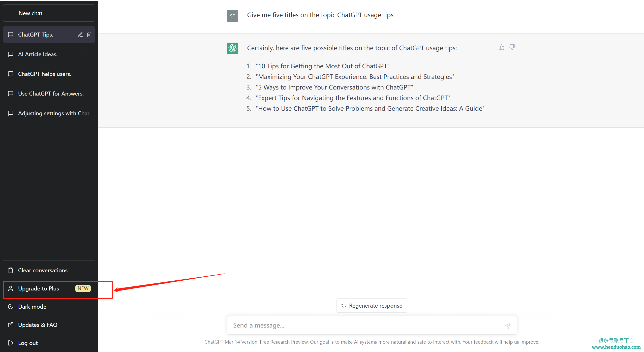Focus the Send a message input field
This screenshot has width=644, height=352.
click(x=372, y=325)
